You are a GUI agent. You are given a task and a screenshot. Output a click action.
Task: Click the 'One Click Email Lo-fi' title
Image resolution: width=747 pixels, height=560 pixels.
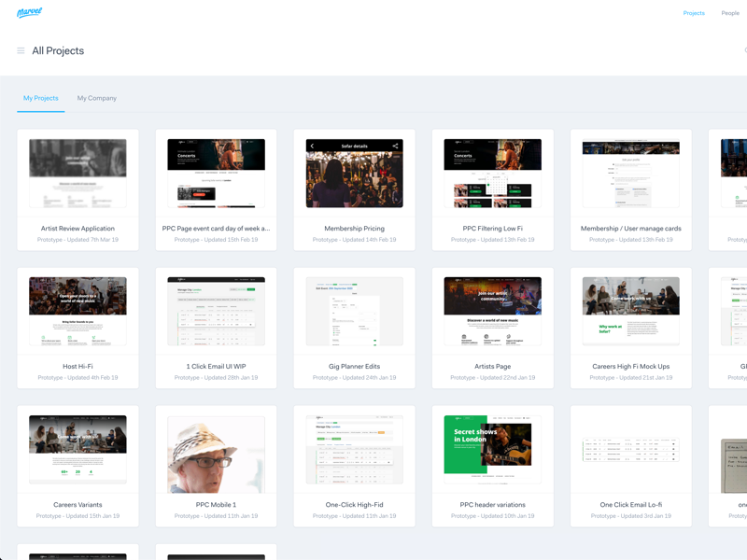click(631, 505)
